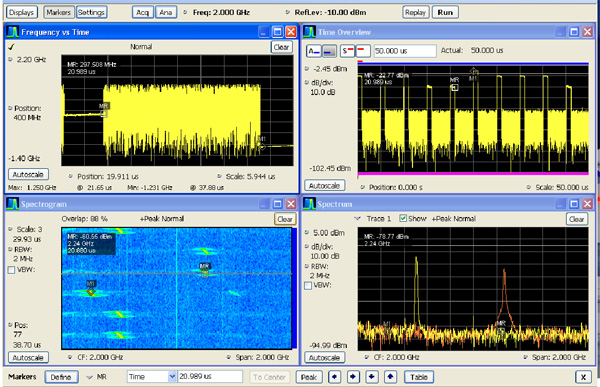
Task: Select analysis offset 'A' icon in Time Overview
Action: [x=314, y=51]
